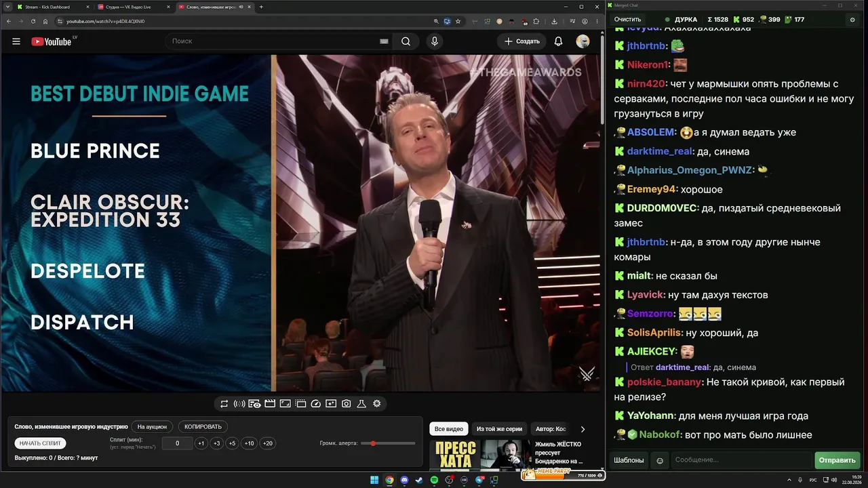
Task: Open the player toolbar gear settings
Action: [x=377, y=404]
